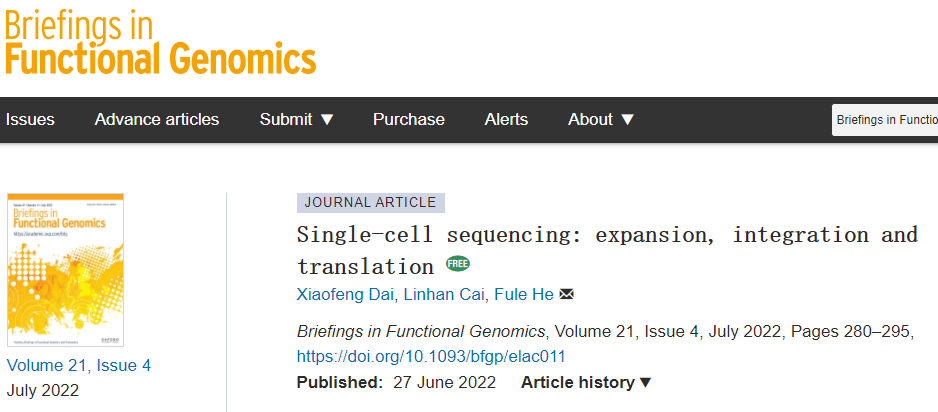Go to Advance articles page

coord(157,120)
